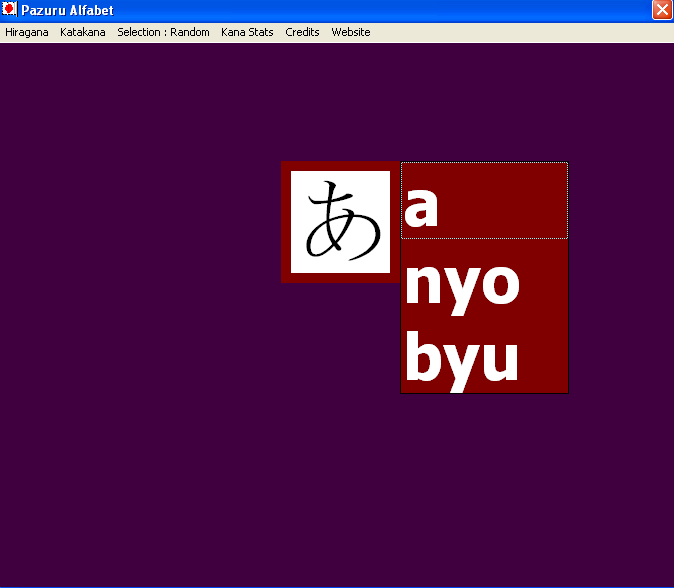
Task: Choose the answer "a"
Action: [x=484, y=200]
